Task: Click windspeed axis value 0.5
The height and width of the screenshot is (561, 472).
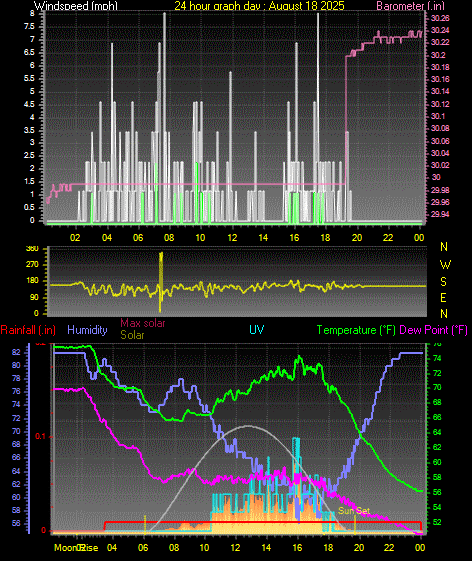Action: 29,207
